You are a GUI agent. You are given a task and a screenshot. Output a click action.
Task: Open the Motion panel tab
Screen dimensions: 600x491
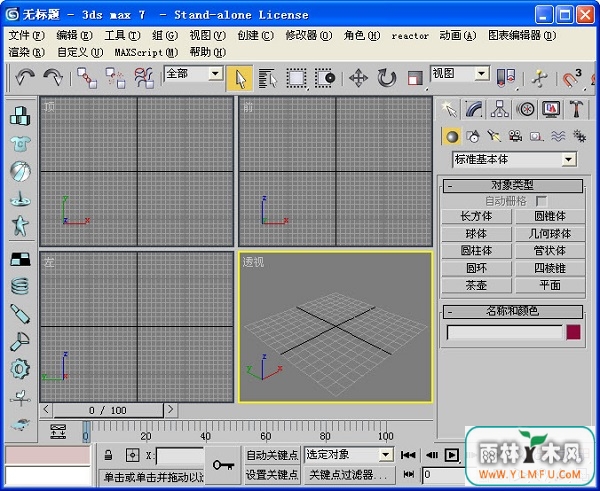[x=525, y=109]
